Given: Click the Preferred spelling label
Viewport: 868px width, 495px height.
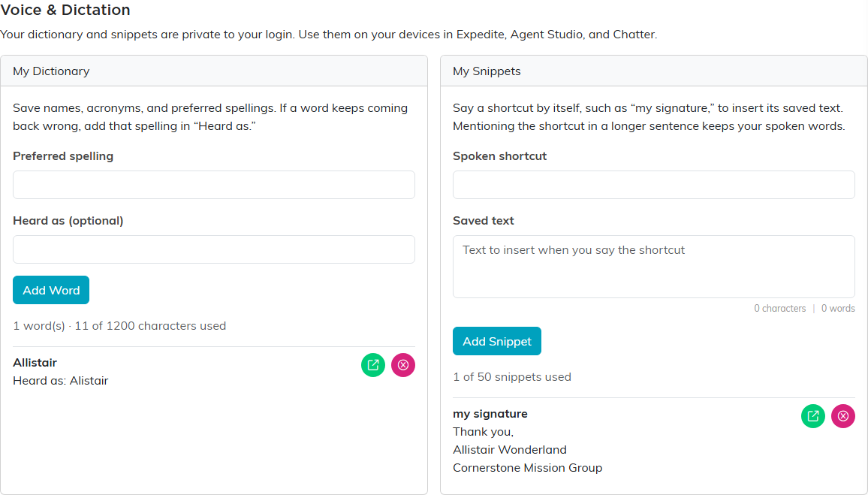Looking at the screenshot, I should click(63, 156).
